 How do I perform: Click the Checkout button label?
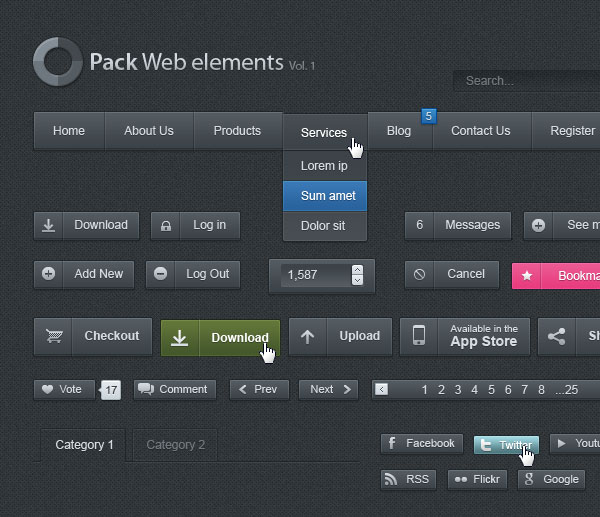click(x=112, y=336)
